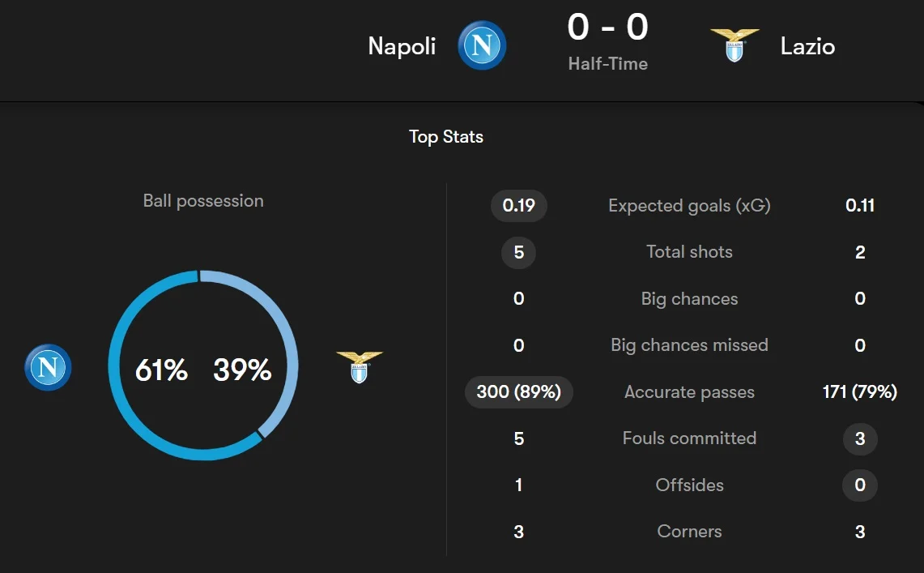Click the Corners stat row label

tap(689, 532)
